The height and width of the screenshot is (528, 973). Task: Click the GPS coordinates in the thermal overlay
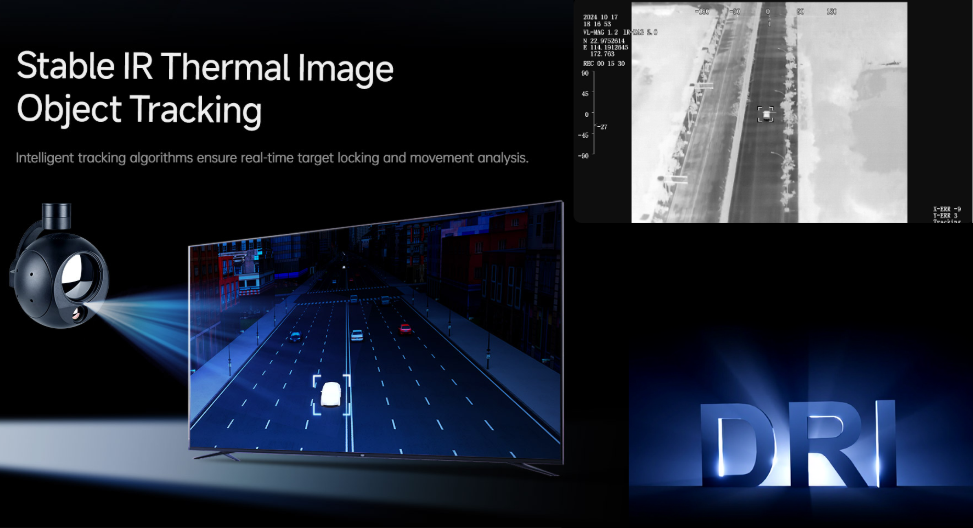click(603, 43)
